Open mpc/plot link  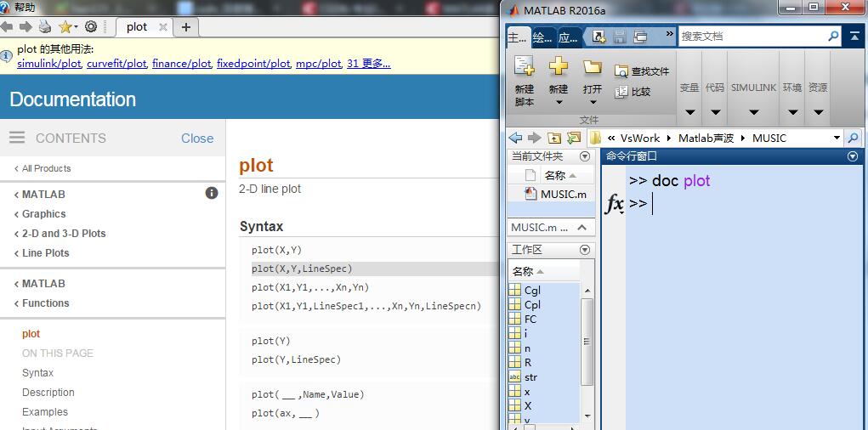pyautogui.click(x=318, y=64)
